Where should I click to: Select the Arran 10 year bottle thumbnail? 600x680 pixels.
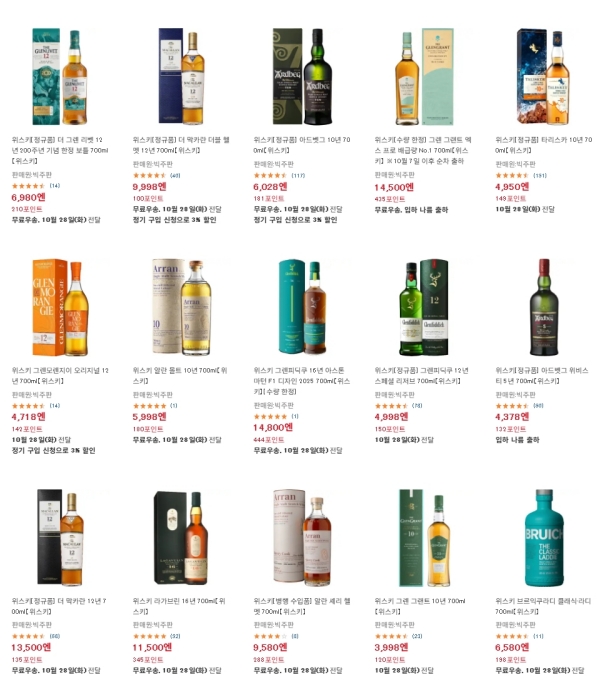(181, 307)
